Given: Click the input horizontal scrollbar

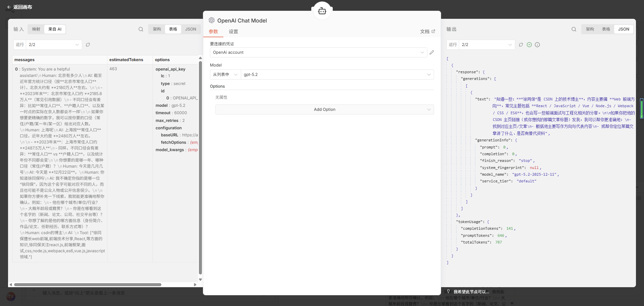Looking at the screenshot, I should point(88,285).
